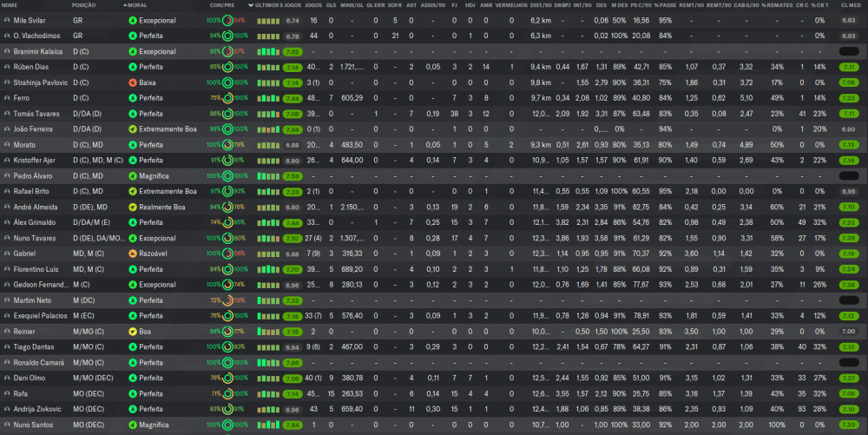Open Florentino Luís player profile
The image size is (868, 435).
pos(36,269)
